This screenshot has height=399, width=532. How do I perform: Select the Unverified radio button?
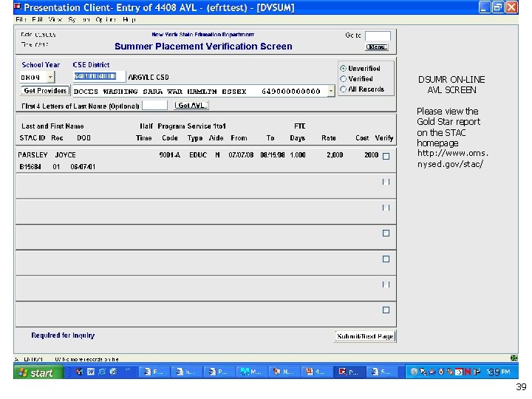(x=343, y=69)
